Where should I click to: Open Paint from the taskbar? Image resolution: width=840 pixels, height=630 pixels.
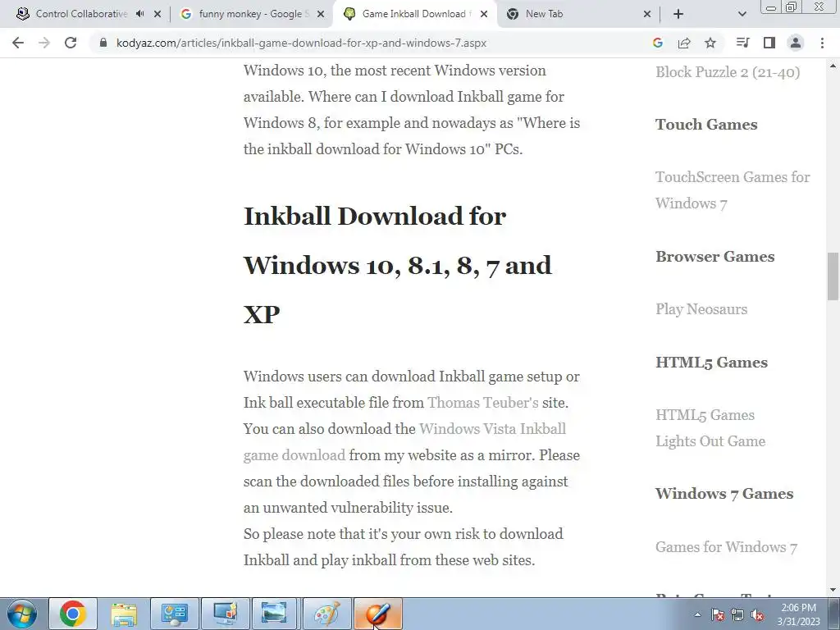tap(326, 614)
